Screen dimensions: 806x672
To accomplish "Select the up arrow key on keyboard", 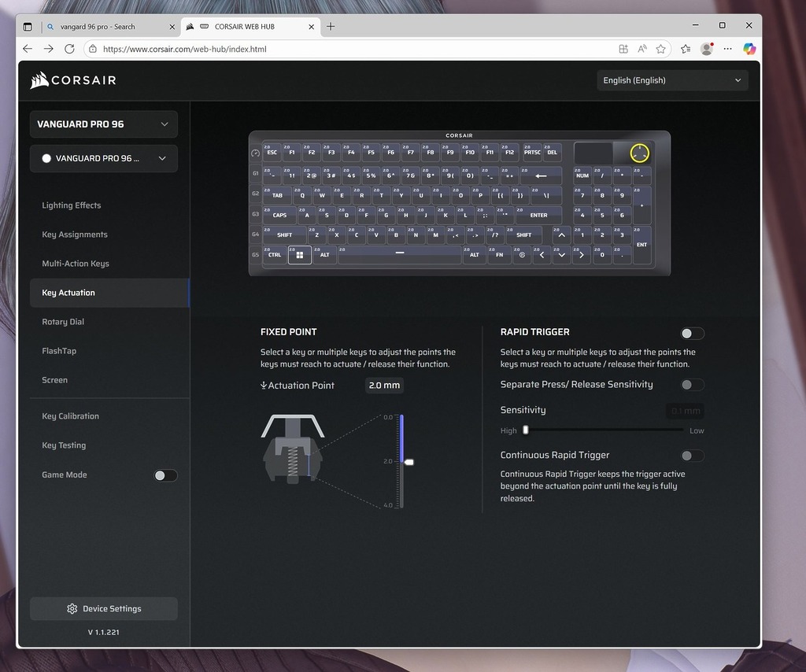I will click(x=561, y=234).
